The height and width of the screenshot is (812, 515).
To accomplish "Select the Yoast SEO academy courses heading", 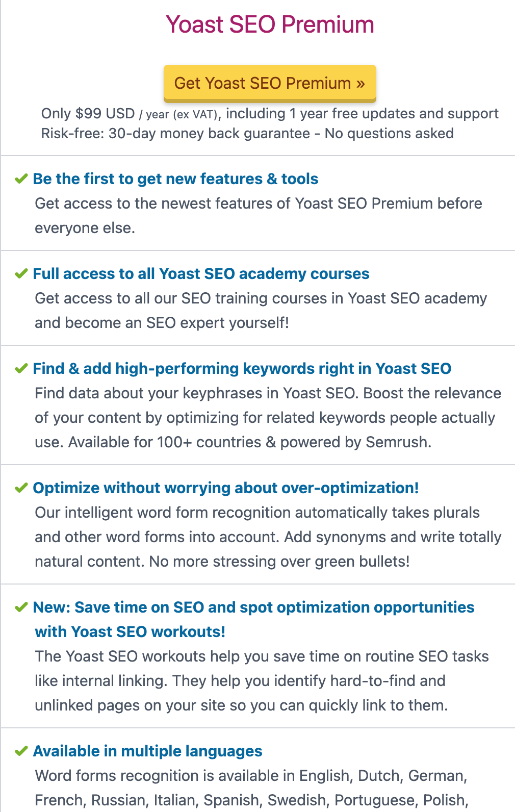I will [x=201, y=274].
